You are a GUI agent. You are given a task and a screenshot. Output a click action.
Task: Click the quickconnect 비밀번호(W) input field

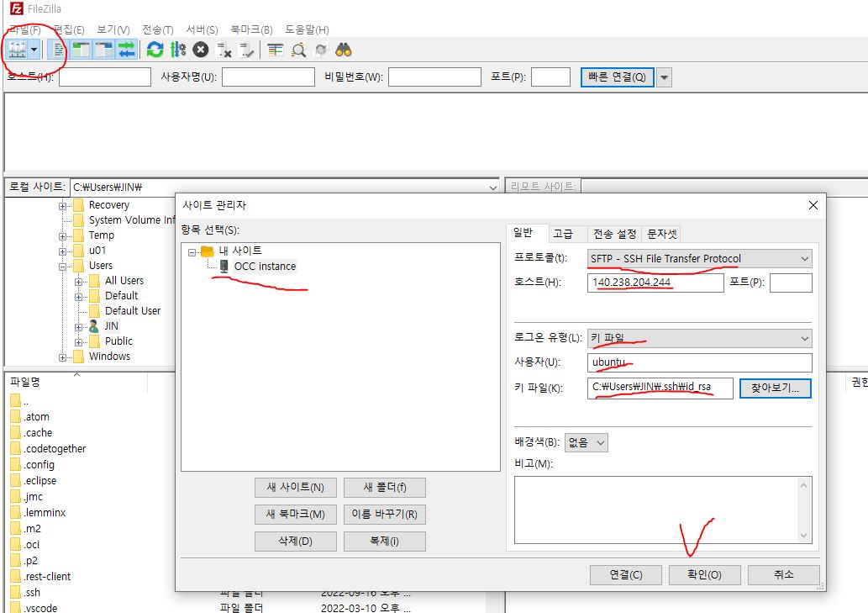point(434,77)
